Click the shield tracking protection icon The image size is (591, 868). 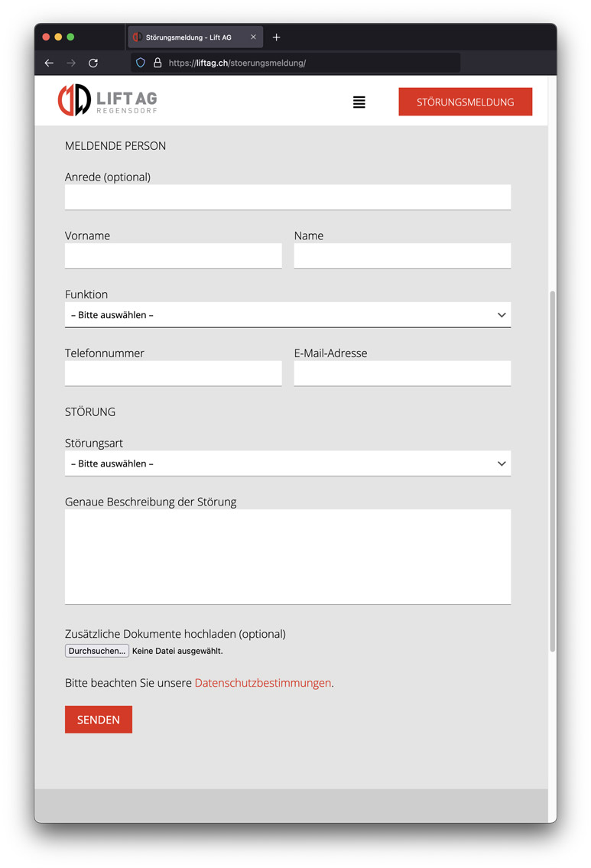141,63
